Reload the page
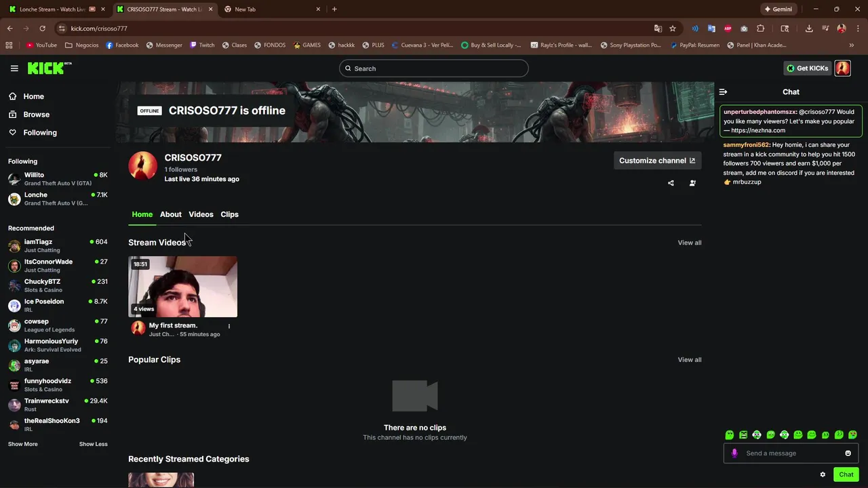Viewport: 868px width, 488px height. (x=42, y=28)
